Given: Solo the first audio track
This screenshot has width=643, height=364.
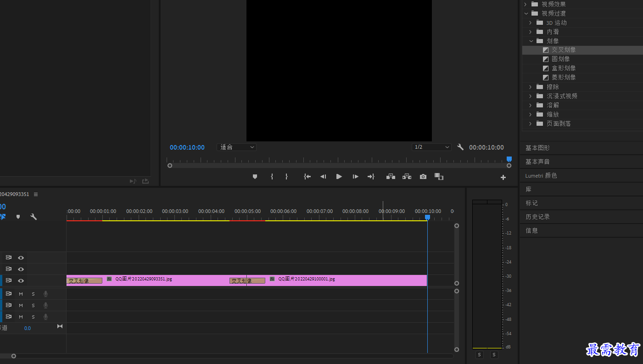Looking at the screenshot, I should pyautogui.click(x=33, y=294).
